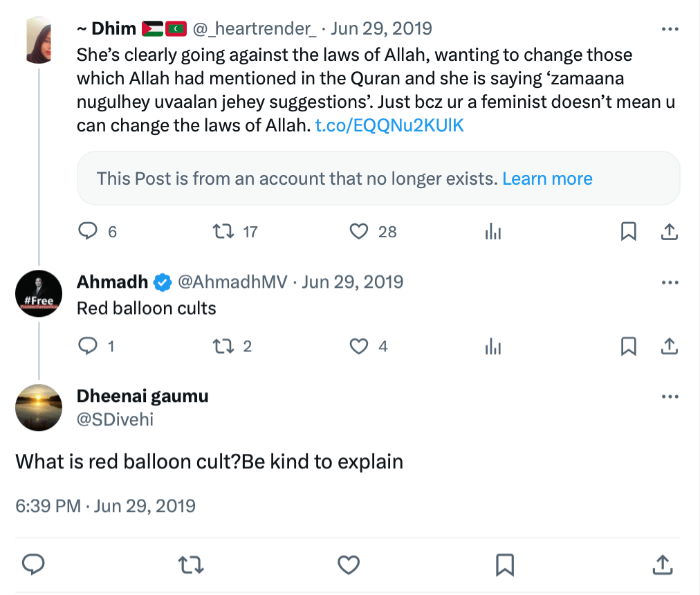Open more options for Dhim's post
The width and height of the screenshot is (700, 595).
tap(670, 30)
